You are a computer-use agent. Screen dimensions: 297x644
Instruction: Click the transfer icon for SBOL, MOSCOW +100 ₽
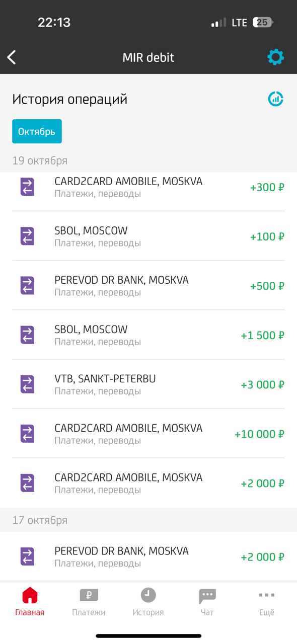[27, 235]
